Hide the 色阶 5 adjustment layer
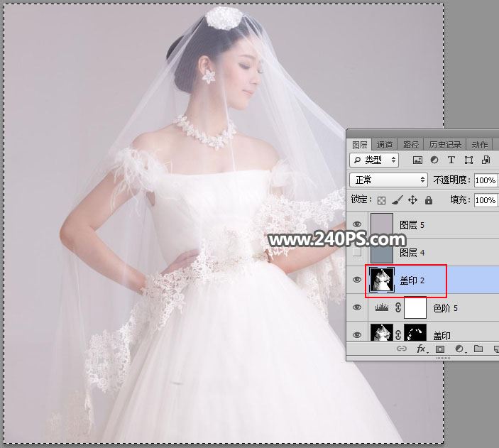 pos(357,307)
